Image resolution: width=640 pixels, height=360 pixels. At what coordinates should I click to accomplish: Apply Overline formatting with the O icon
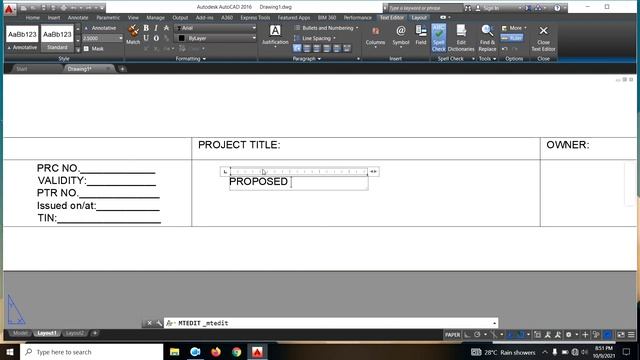click(x=156, y=38)
